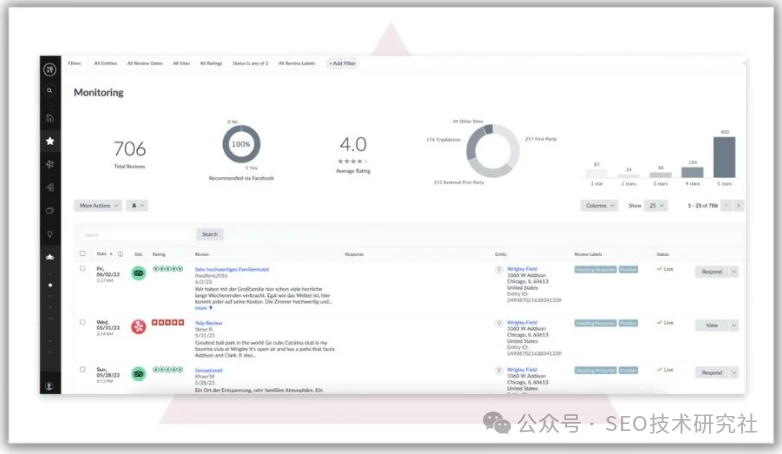Click the next page arrow in pagination
782x454 pixels.
click(738, 205)
